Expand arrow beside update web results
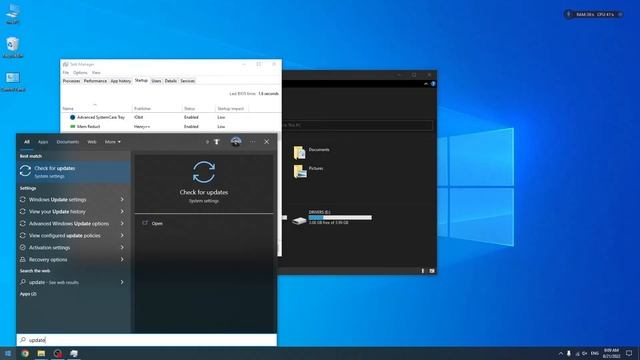This screenshot has height=360, width=640. tap(122, 282)
